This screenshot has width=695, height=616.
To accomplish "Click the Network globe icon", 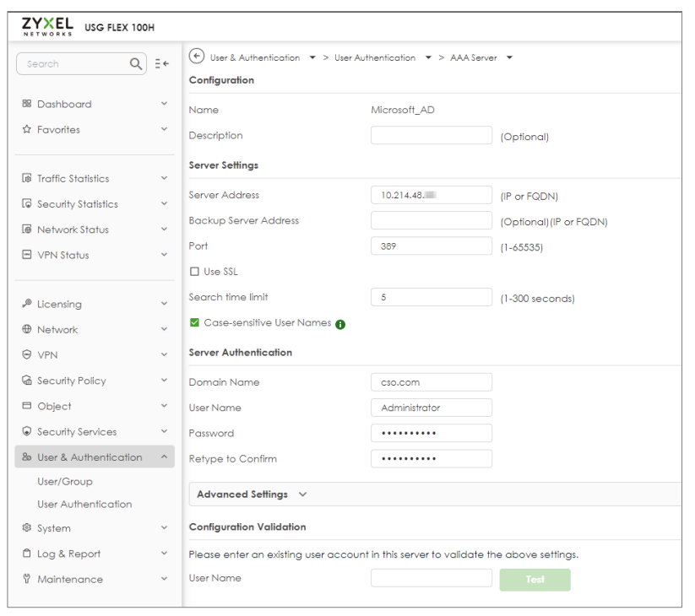I will 26,329.
